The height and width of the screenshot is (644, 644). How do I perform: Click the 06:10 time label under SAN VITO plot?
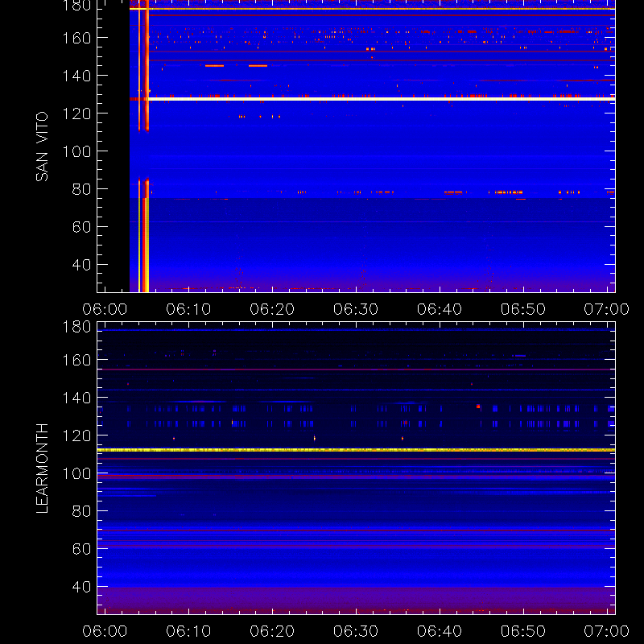pyautogui.click(x=188, y=309)
